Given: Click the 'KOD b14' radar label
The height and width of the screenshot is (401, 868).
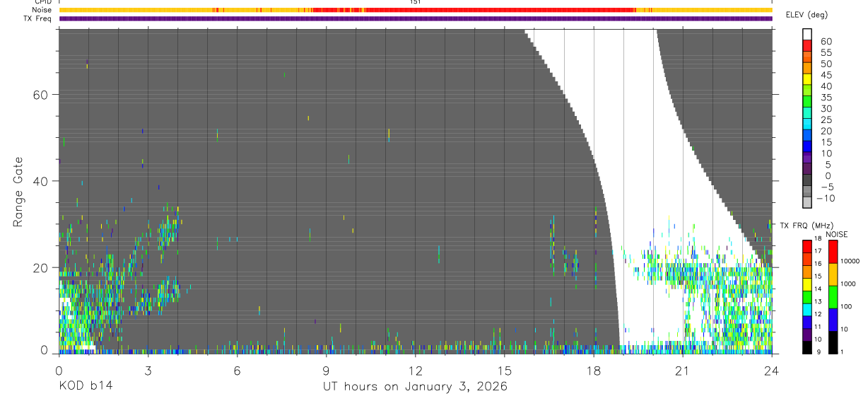Looking at the screenshot, I should (85, 387).
